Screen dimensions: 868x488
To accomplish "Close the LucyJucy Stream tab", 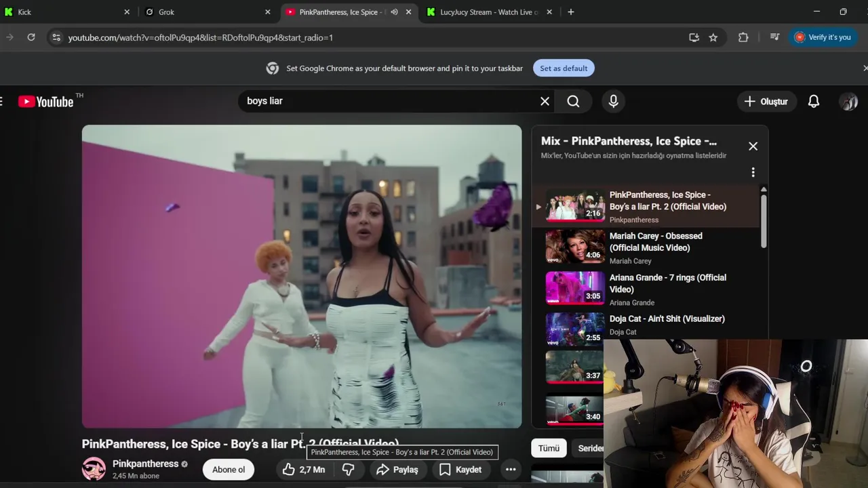I will 549,12.
